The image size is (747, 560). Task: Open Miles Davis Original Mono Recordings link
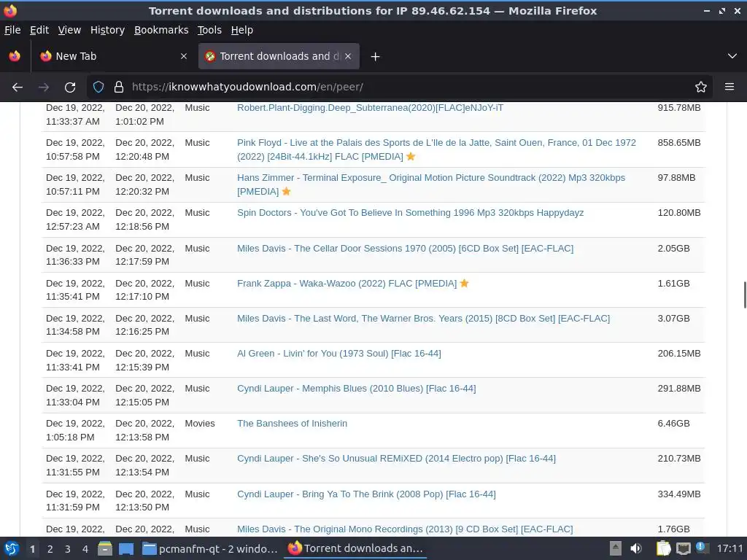[x=405, y=529]
